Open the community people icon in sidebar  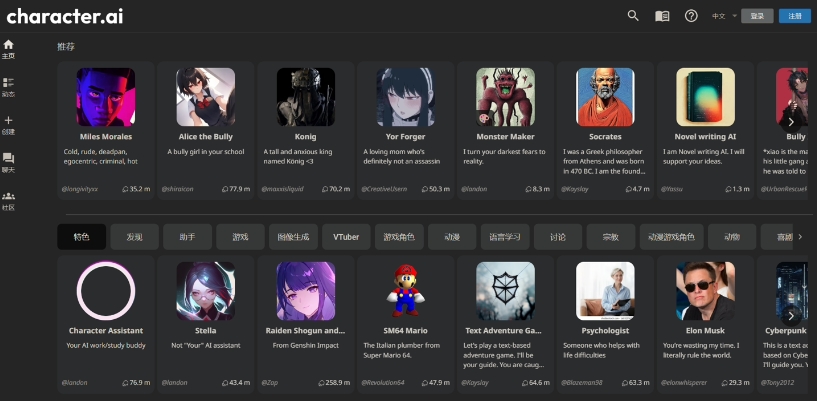coord(8,196)
